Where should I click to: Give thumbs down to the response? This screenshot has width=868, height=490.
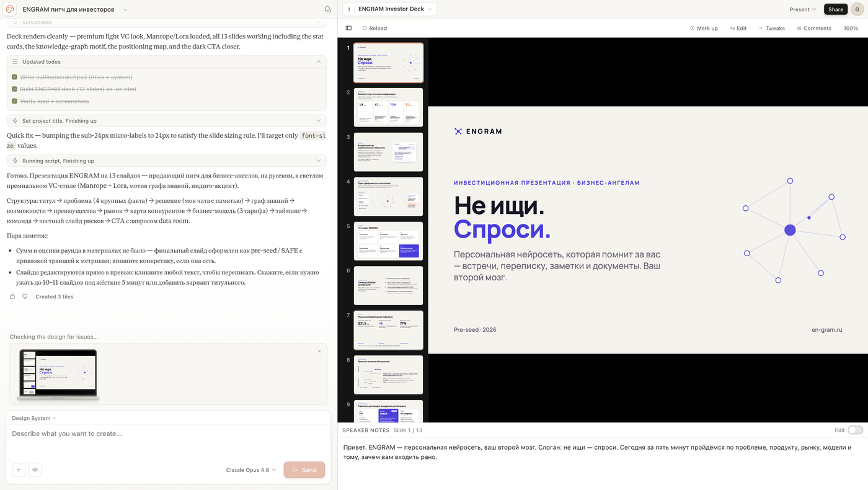(x=25, y=296)
